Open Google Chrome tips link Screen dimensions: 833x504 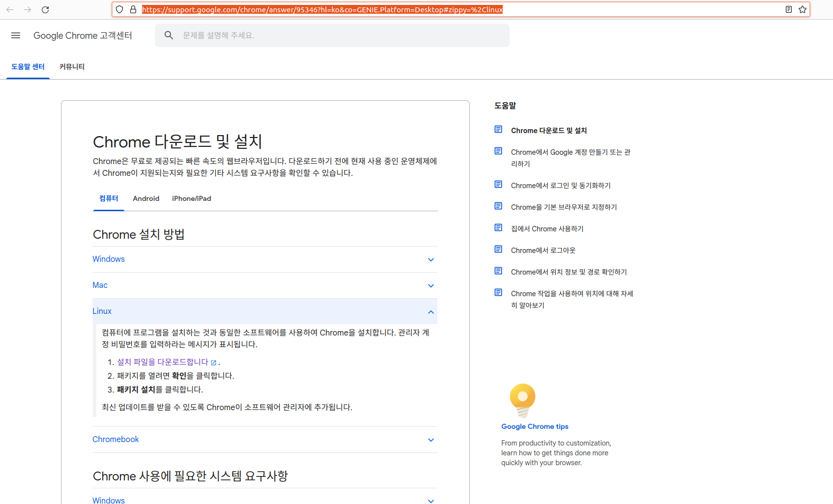[x=535, y=426]
